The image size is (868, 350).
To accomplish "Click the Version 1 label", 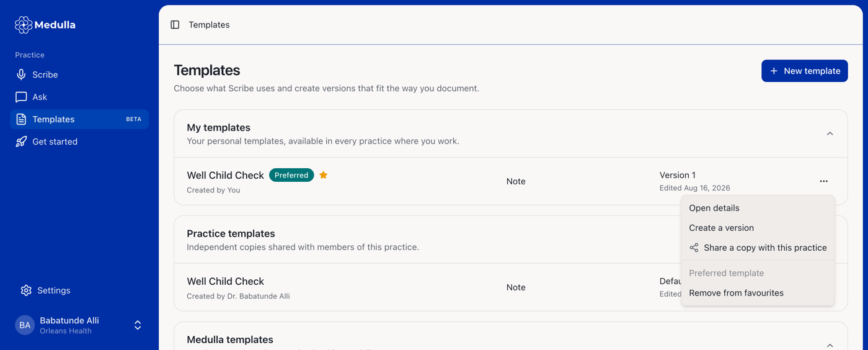I will (x=678, y=175).
